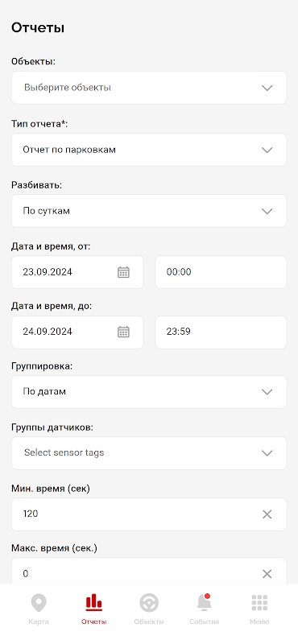Tap the Отчеты bar chart icon
This screenshot has width=298, height=644.
tap(93, 603)
